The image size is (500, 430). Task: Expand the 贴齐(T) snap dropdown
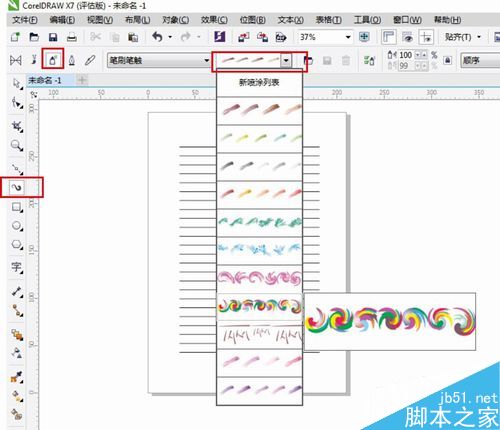[x=479, y=37]
